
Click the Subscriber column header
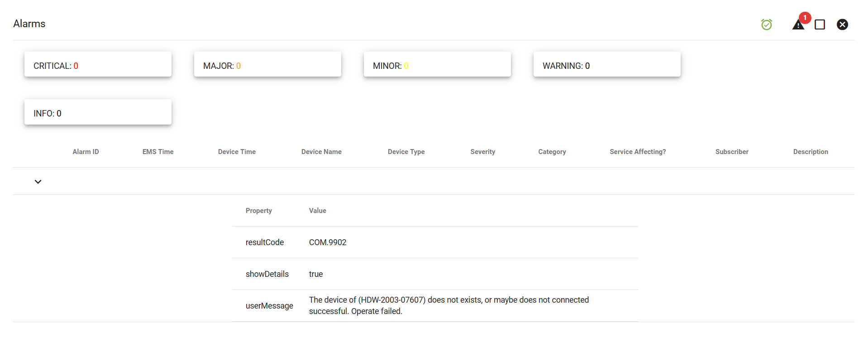click(x=732, y=152)
